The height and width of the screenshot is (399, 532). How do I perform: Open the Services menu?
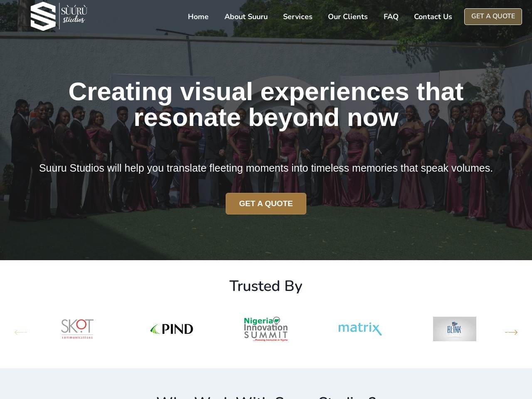(x=298, y=17)
